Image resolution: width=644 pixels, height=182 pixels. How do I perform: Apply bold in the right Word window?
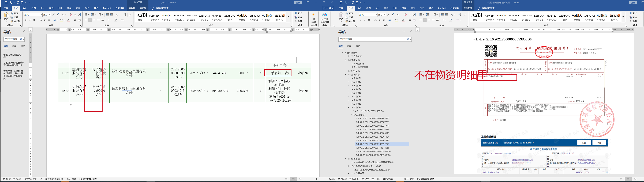pyautogui.click(x=361, y=20)
